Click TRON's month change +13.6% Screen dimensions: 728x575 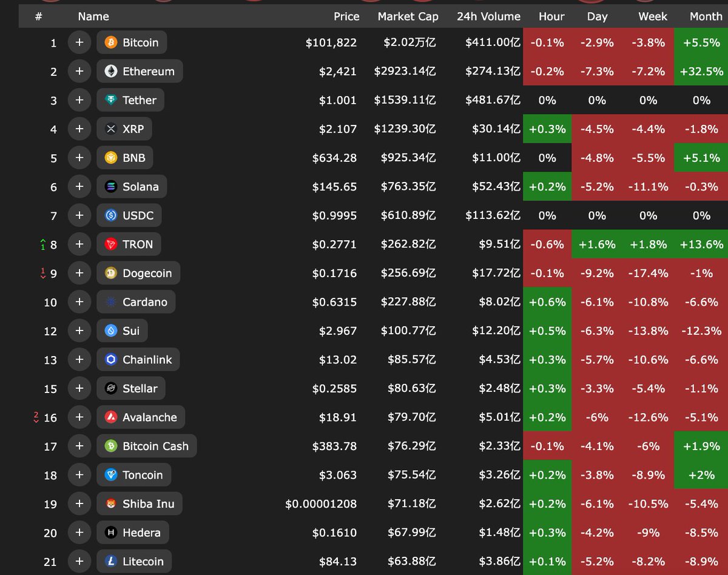click(x=701, y=244)
